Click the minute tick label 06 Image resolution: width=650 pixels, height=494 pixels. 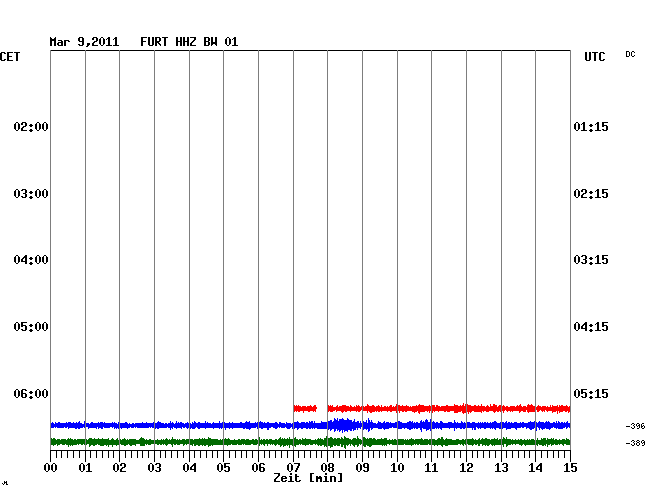pyautogui.click(x=258, y=468)
